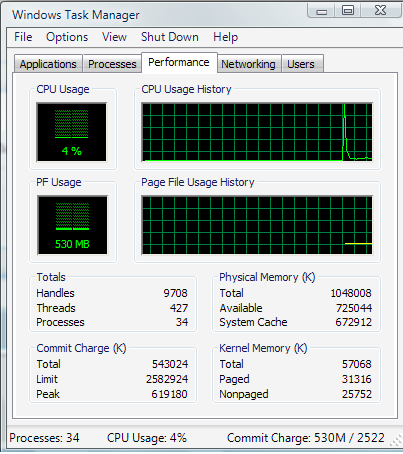The height and width of the screenshot is (454, 403).
Task: Switch to the Processes tab
Action: (x=112, y=64)
